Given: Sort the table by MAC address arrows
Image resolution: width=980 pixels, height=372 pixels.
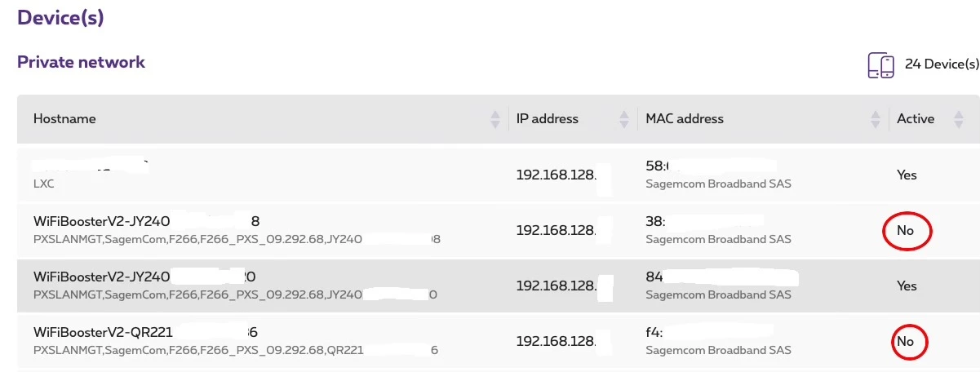Looking at the screenshot, I should point(876,119).
